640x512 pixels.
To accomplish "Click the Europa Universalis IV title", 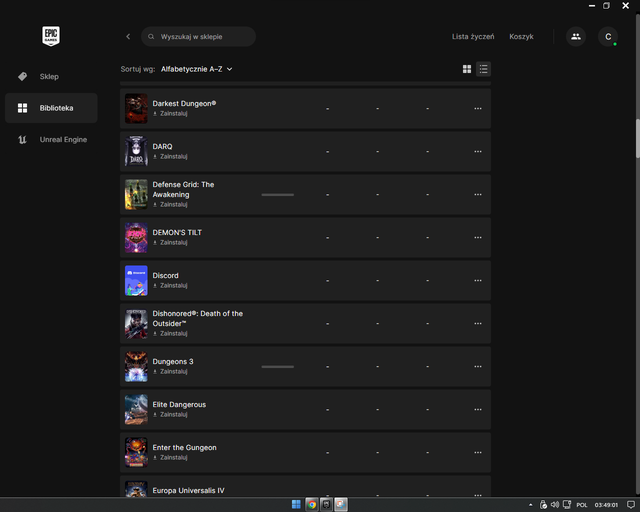I will pos(188,490).
